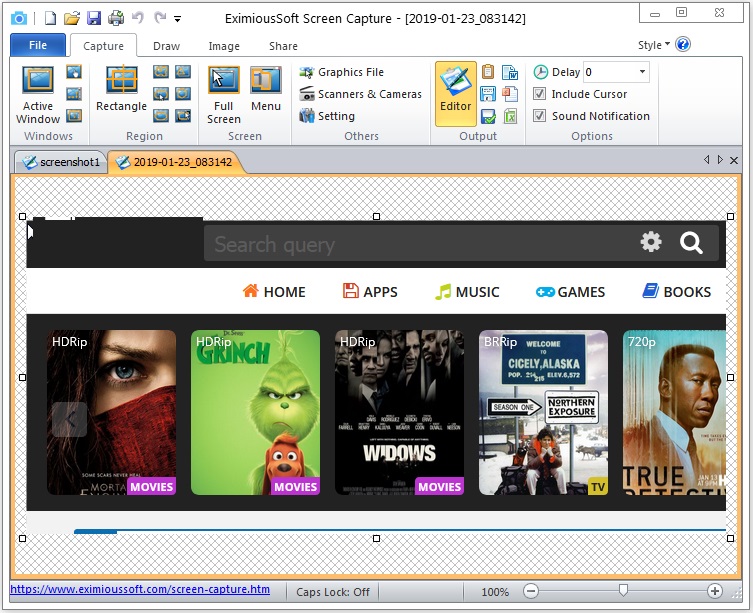Image resolution: width=753 pixels, height=613 pixels.
Task: Click the magnifying glass search icon
Action: pos(691,242)
